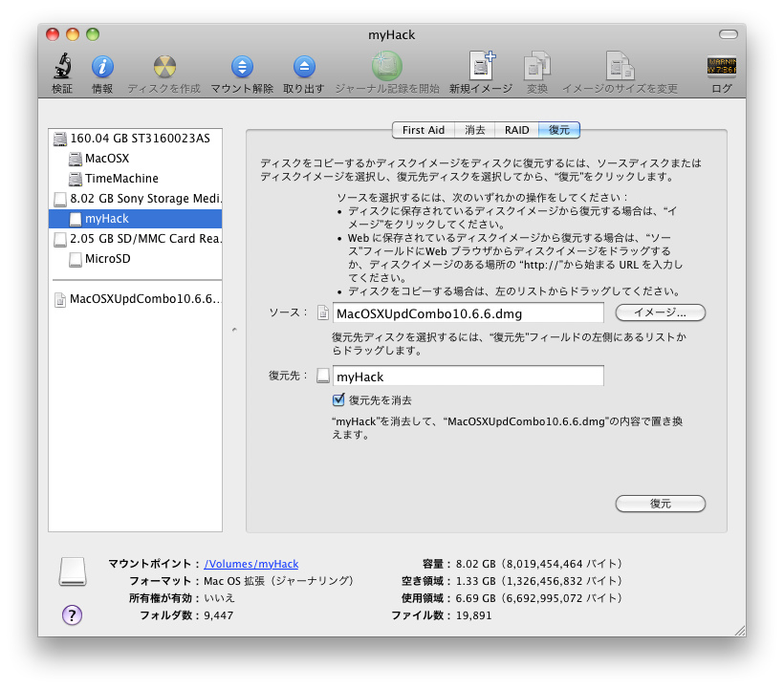The image size is (784, 689).
Task: Click the ディスクを作成 (Burn) icon
Action: (x=163, y=69)
